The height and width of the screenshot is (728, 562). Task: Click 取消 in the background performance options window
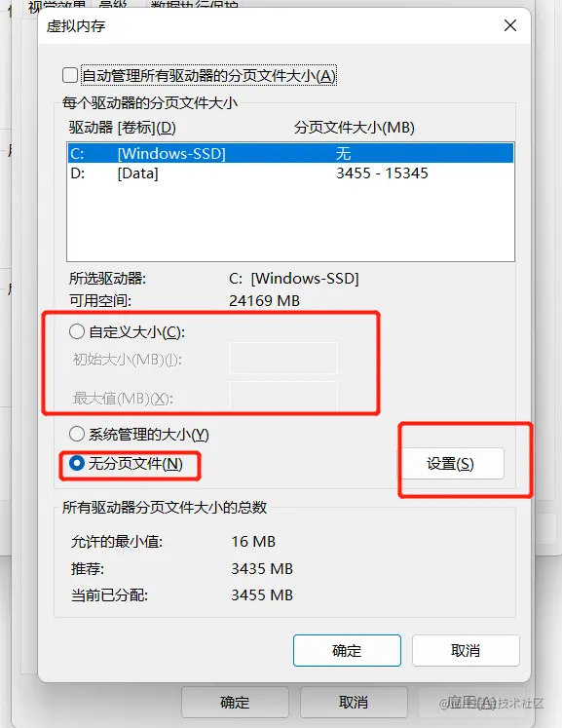(354, 702)
